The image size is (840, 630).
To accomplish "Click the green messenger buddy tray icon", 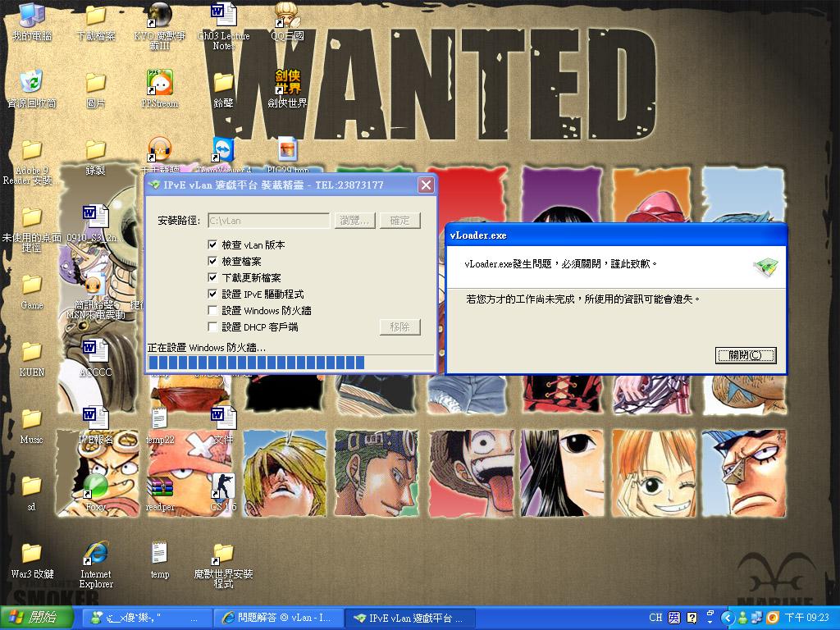I will (x=742, y=618).
